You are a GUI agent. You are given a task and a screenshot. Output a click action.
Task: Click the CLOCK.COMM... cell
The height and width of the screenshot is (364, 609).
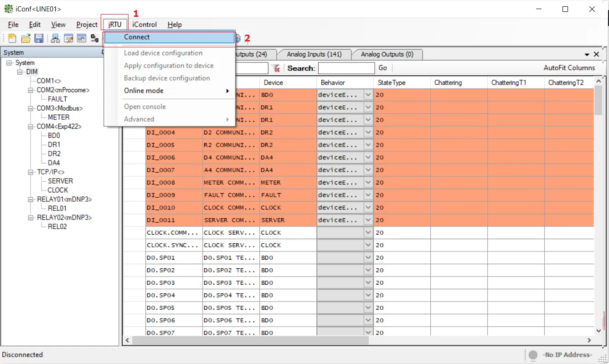174,233
